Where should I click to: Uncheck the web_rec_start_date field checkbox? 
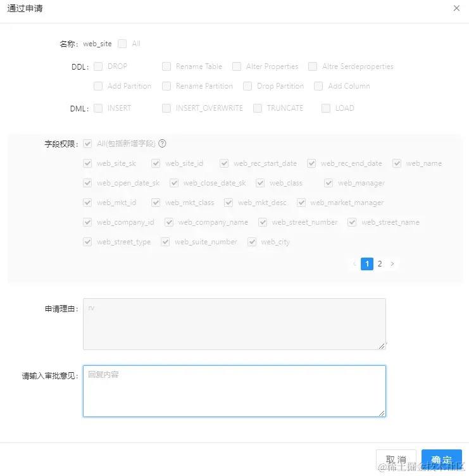click(224, 163)
